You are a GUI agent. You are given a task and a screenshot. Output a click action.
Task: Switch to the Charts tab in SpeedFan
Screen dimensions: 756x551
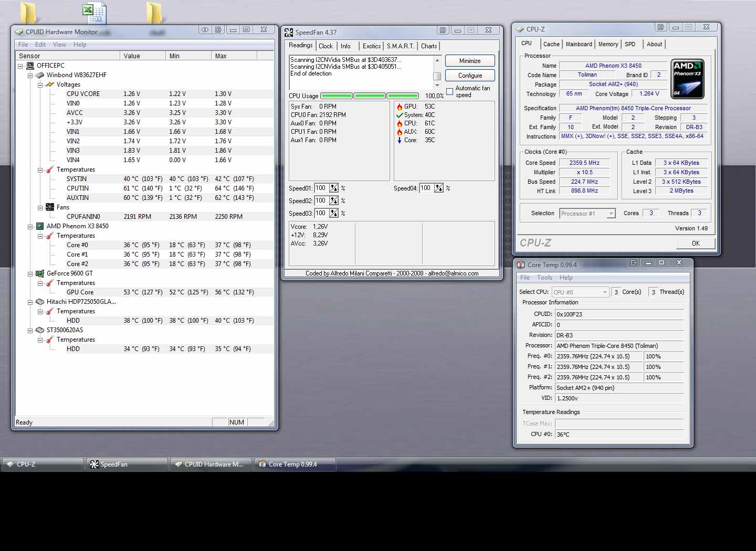[429, 46]
